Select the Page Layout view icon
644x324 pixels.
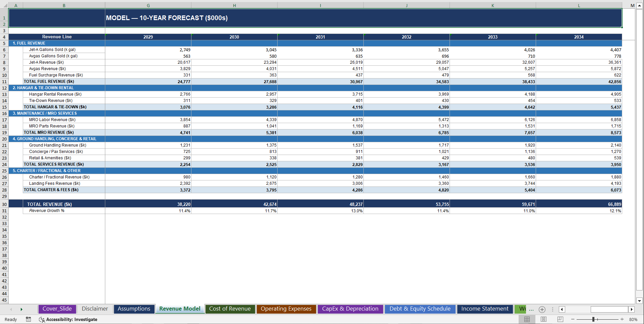543,319
